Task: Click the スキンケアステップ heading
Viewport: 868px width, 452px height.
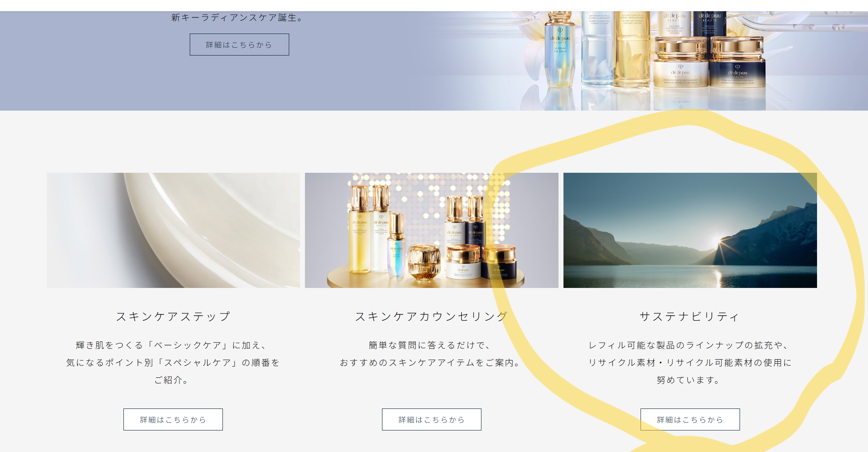Action: [x=173, y=317]
